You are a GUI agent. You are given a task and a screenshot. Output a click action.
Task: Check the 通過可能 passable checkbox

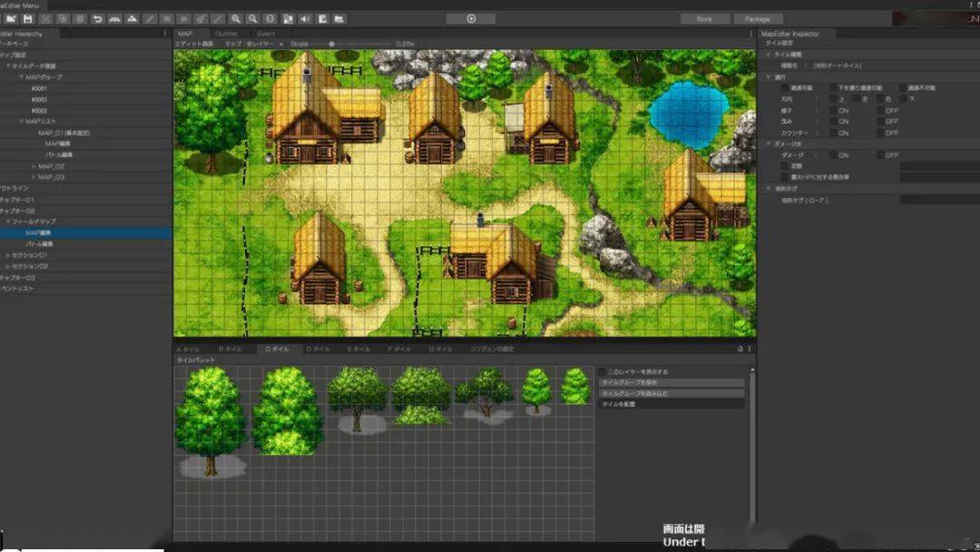(x=785, y=88)
